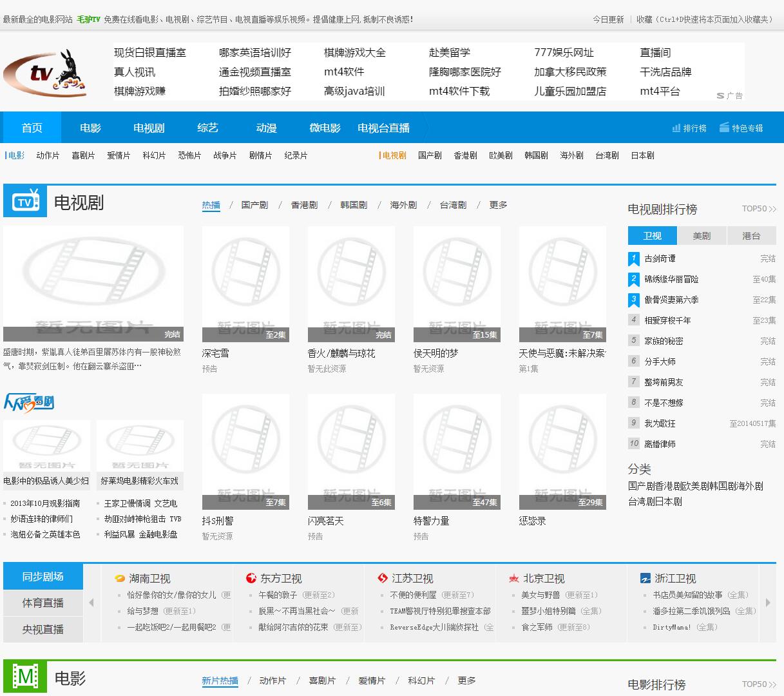Open 利益风暴 金融电影盘 article link

point(140,534)
